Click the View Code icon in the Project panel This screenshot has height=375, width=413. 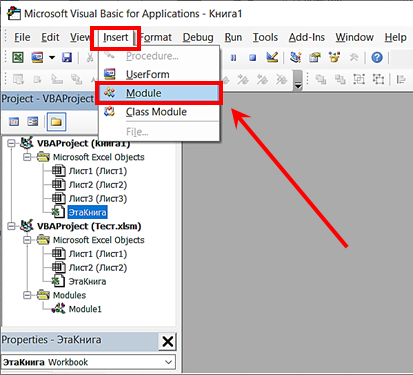14,122
